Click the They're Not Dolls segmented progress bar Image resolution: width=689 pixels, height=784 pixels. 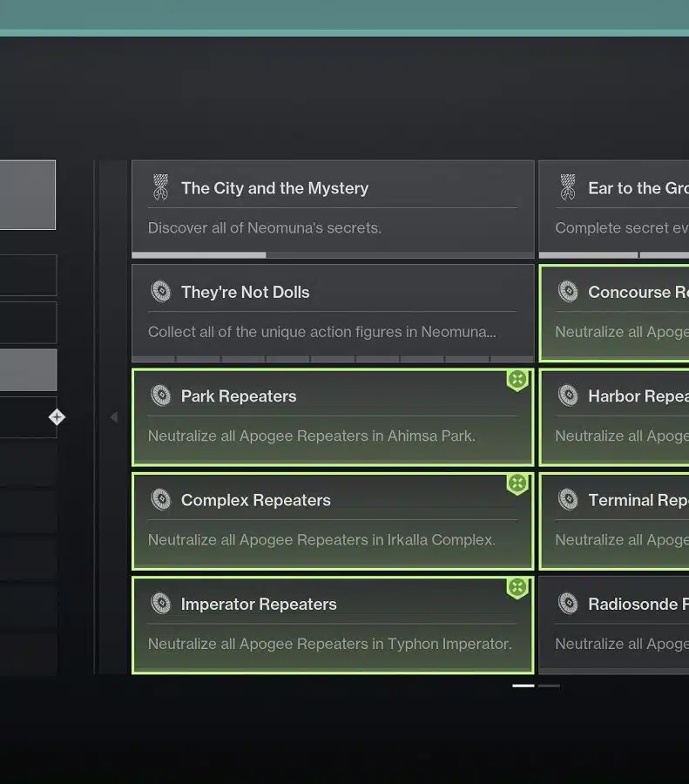(x=333, y=359)
